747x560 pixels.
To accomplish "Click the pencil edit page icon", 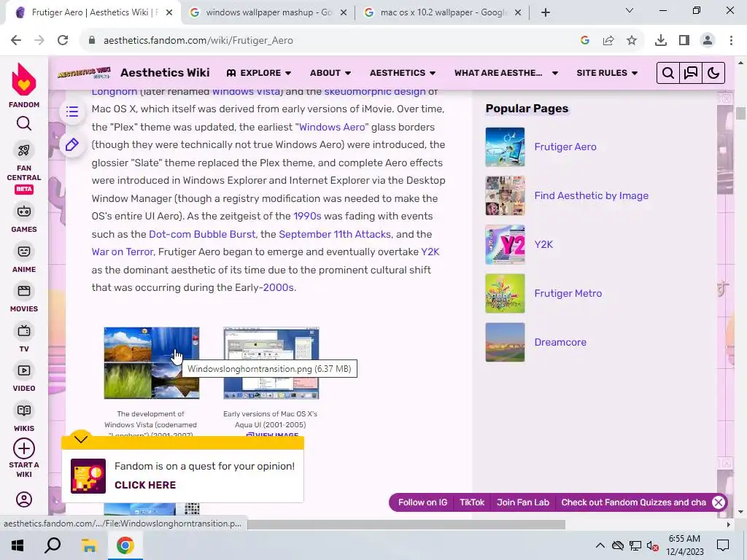I will click(x=72, y=144).
